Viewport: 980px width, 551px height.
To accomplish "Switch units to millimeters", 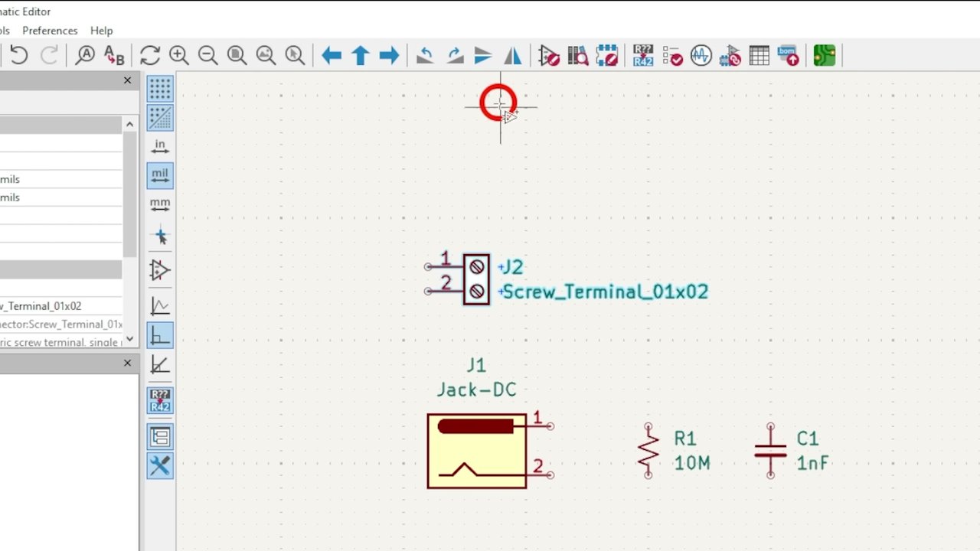I will tap(160, 205).
